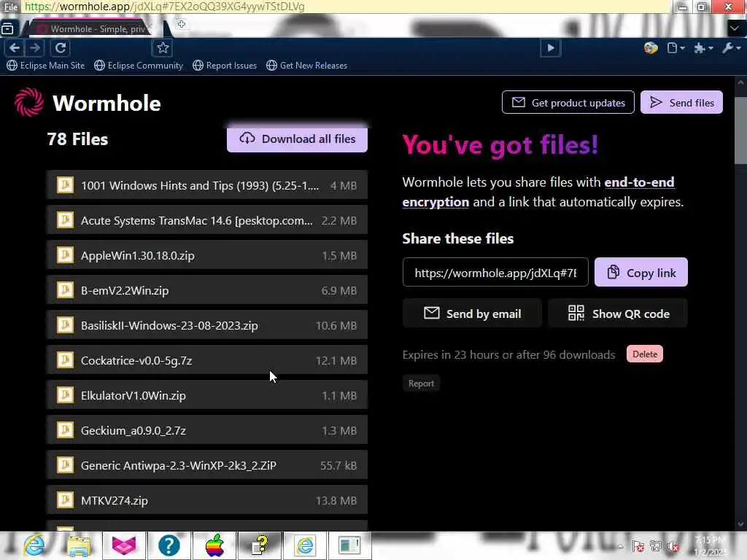Click the play/go arrow in the toolbar
The width and height of the screenshot is (747, 560).
pyautogui.click(x=550, y=47)
